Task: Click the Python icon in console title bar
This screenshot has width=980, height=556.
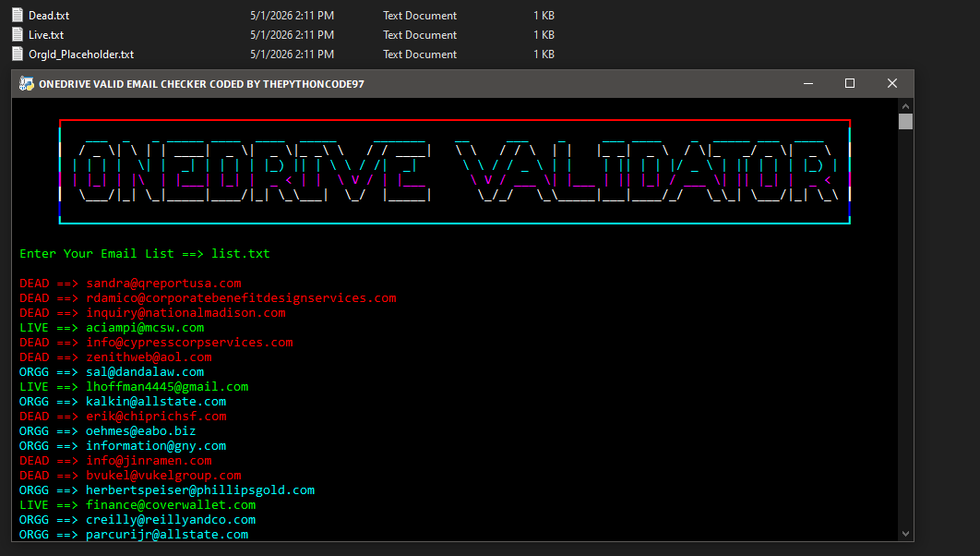Action: [x=26, y=84]
